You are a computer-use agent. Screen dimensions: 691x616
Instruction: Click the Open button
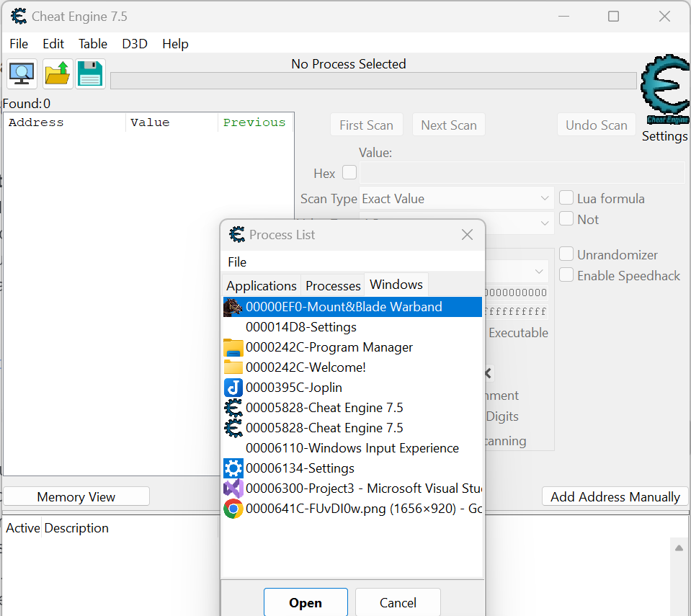coord(306,602)
